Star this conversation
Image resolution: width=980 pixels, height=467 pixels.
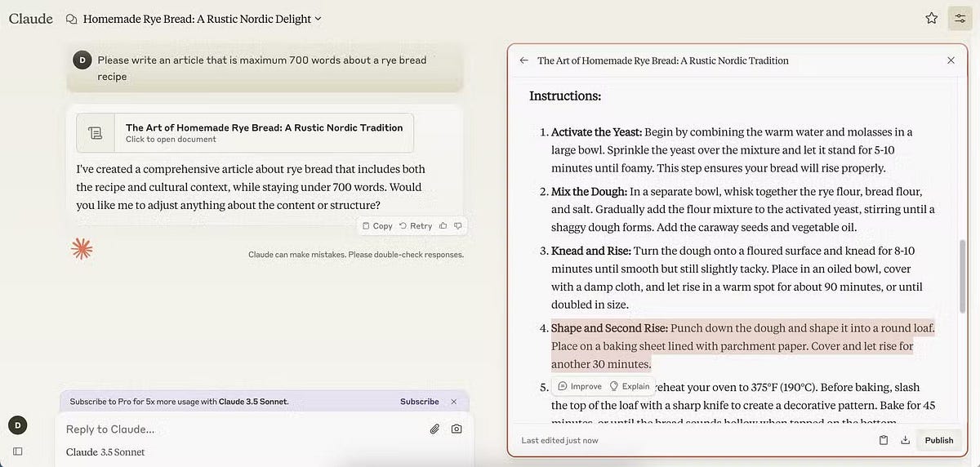931,18
